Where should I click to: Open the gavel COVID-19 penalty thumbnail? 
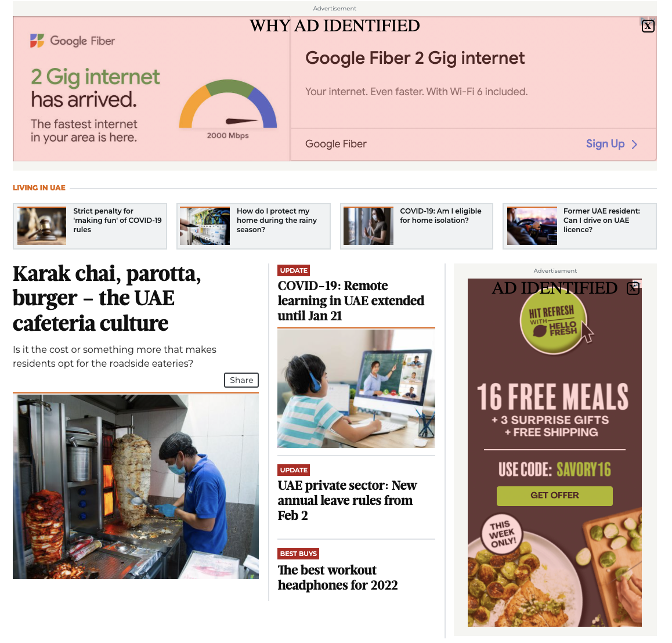pyautogui.click(x=42, y=226)
